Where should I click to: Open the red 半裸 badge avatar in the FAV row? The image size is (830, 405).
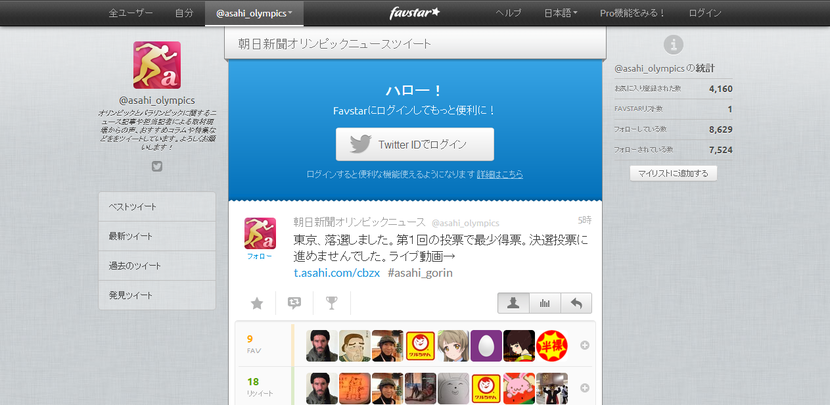pos(552,346)
